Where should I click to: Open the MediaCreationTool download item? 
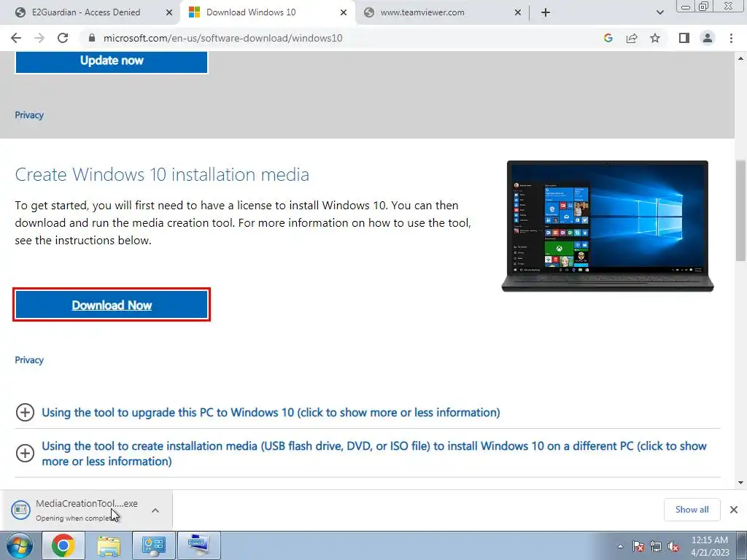pyautogui.click(x=86, y=510)
